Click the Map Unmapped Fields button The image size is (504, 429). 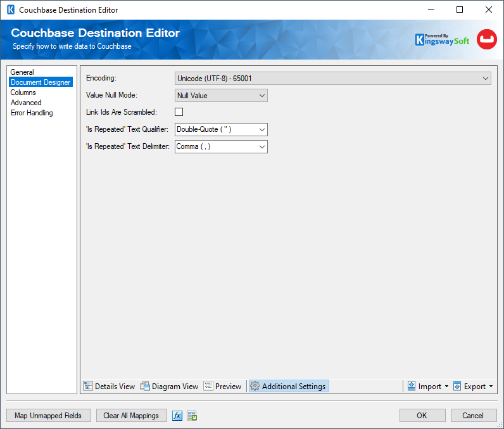(49, 416)
